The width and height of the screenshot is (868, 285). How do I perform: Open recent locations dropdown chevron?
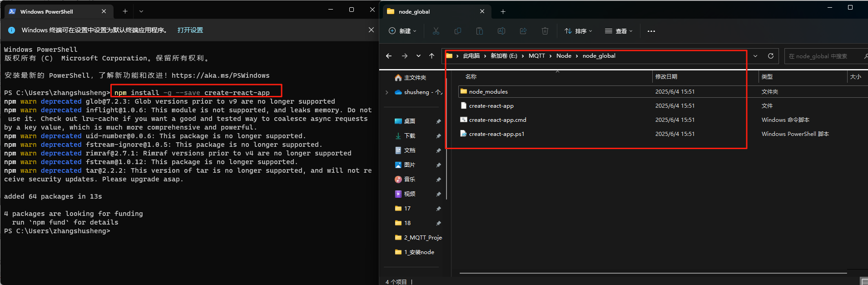tap(418, 56)
